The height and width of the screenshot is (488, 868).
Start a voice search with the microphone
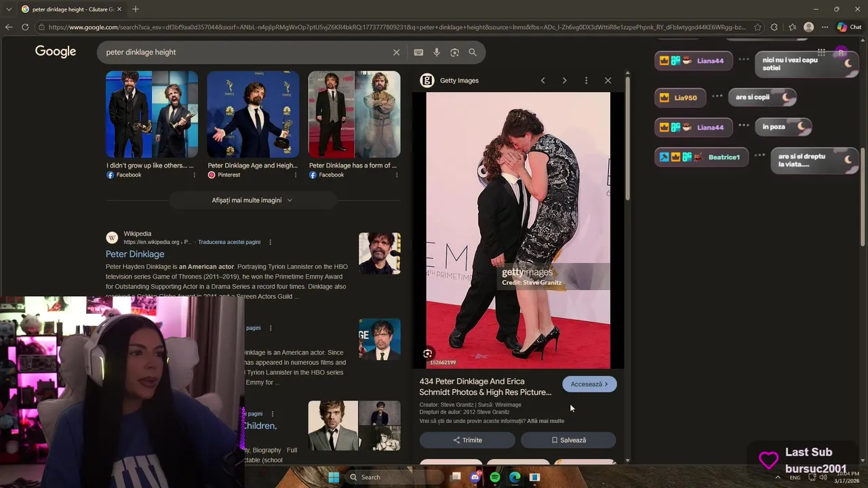pos(437,52)
